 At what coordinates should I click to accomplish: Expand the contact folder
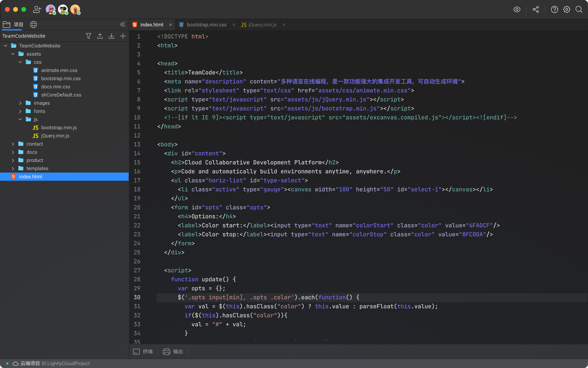13,144
